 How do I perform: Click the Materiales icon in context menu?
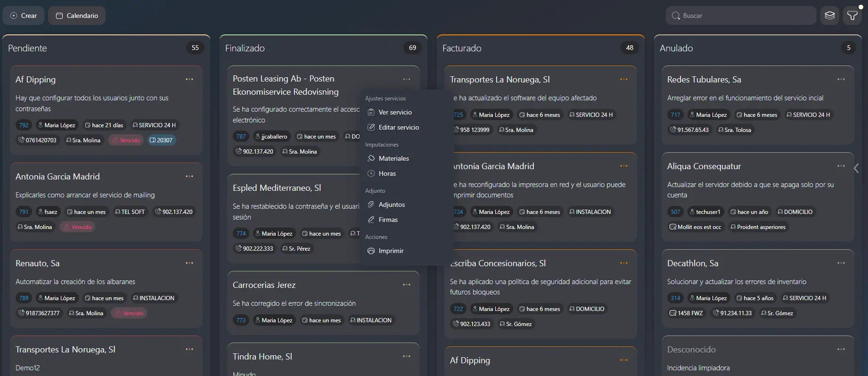click(371, 158)
